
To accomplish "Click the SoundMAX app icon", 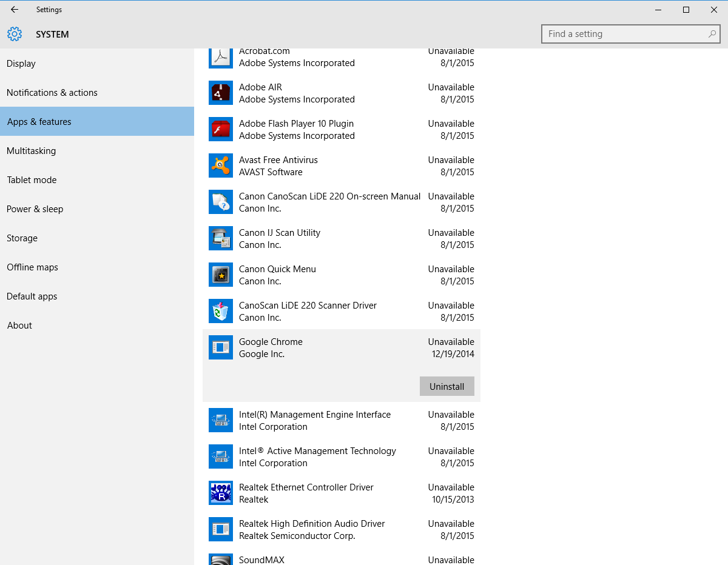I will 221,560.
